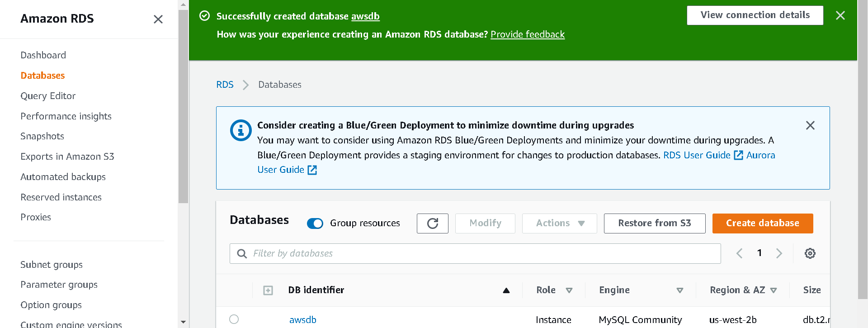Select the awsdb radio button
868x328 pixels.
pos(234,319)
